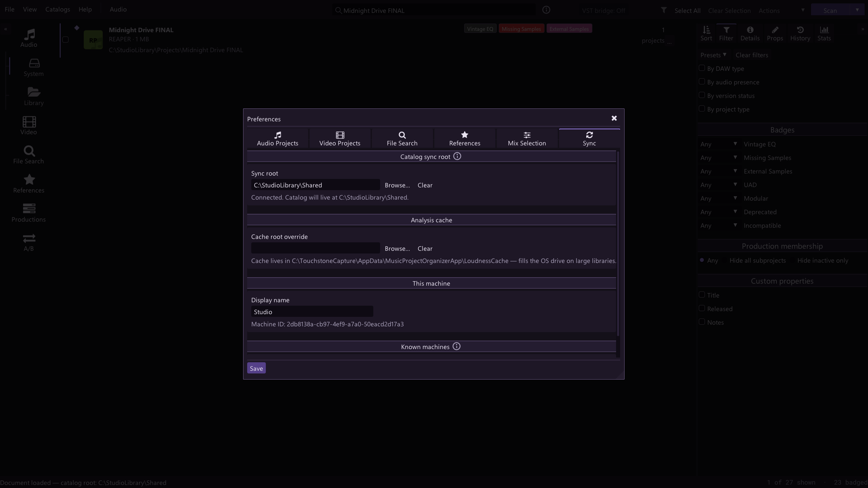
Task: Save the preferences
Action: [x=256, y=368]
